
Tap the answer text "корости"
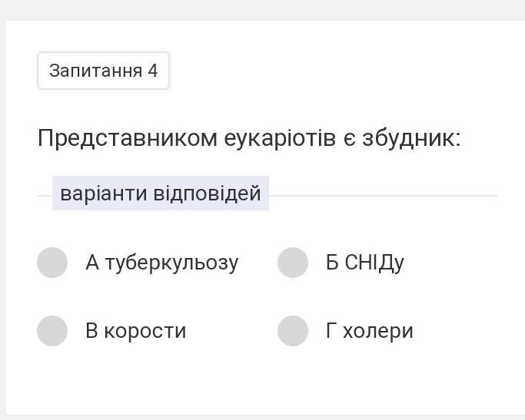(145, 331)
